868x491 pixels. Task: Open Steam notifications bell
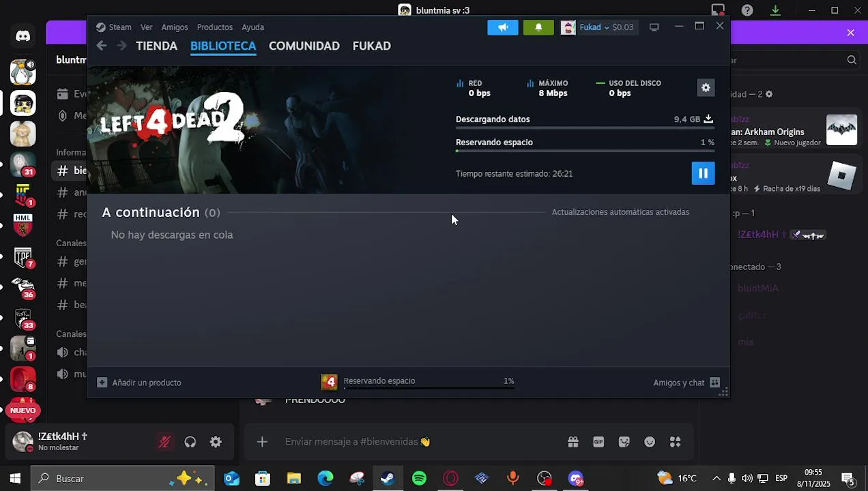(538, 27)
